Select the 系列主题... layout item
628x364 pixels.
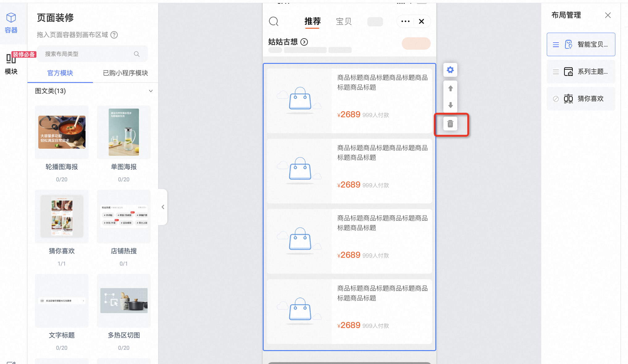click(581, 72)
